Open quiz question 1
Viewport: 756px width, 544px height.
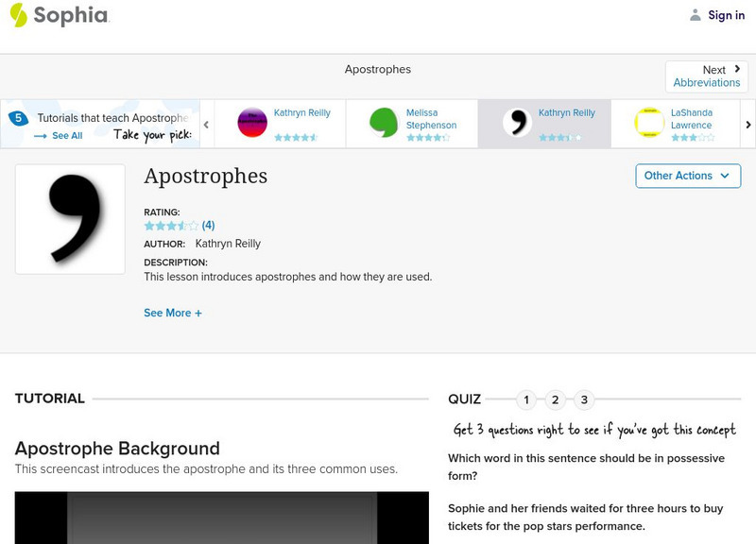[x=526, y=399]
